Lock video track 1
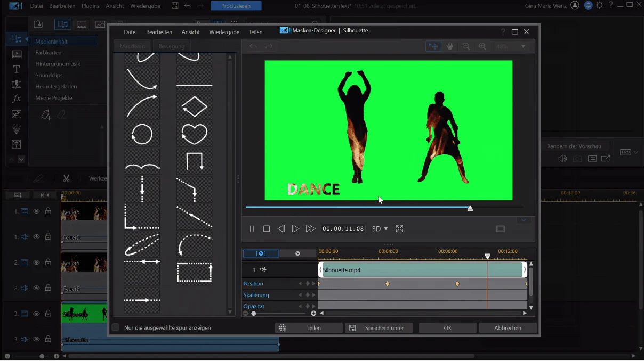Screen dimensions: 644x361 48,211
